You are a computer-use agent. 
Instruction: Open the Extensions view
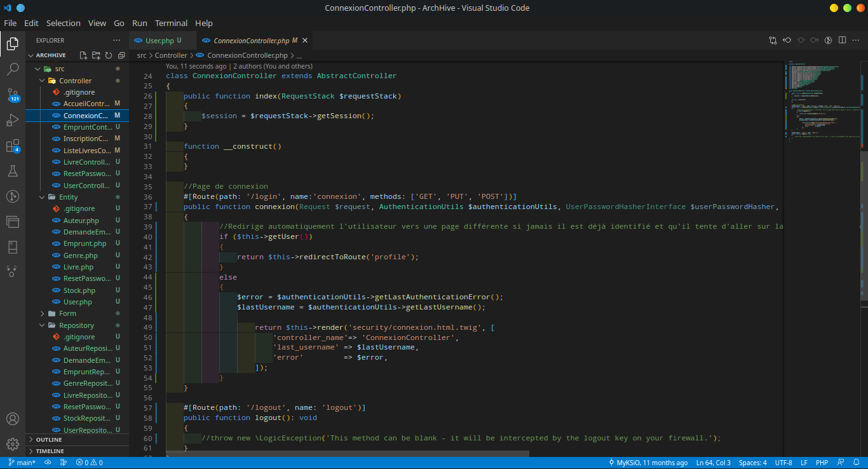click(x=13, y=146)
